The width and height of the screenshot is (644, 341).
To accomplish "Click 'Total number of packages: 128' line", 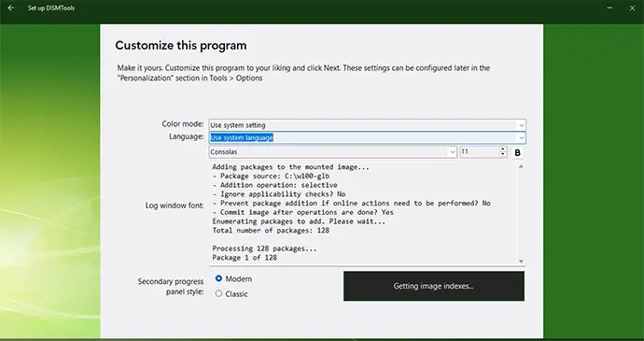I will (271, 231).
